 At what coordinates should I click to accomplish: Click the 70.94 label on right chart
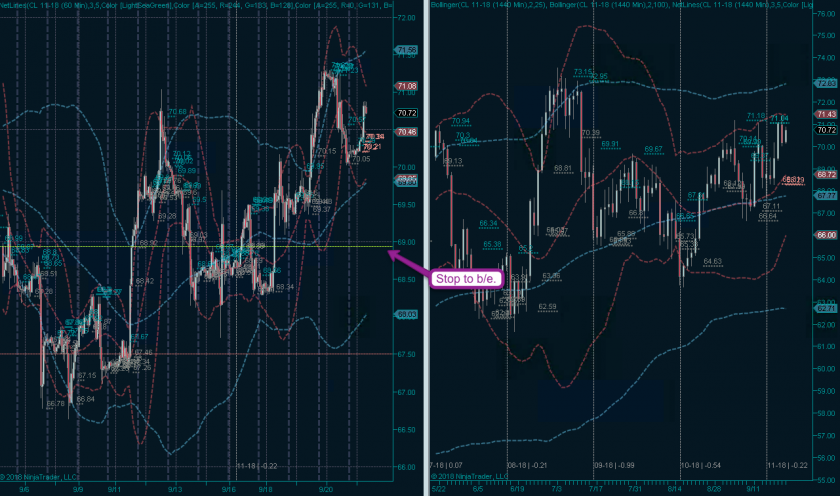461,121
